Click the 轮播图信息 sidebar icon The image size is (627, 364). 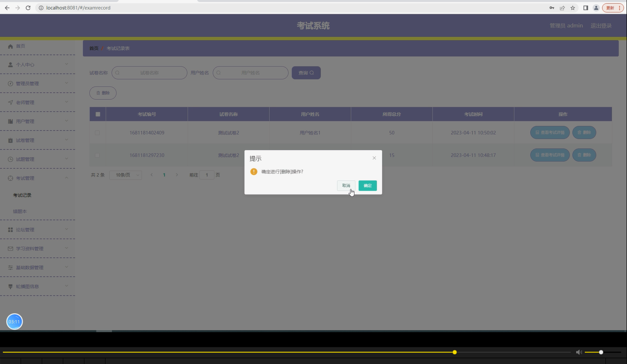(x=10, y=287)
